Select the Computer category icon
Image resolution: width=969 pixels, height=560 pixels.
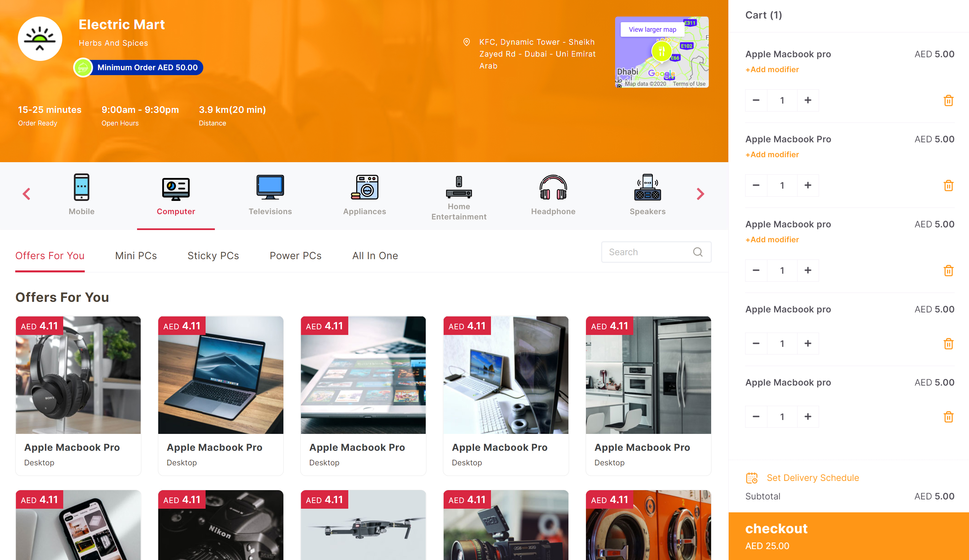pos(176,189)
